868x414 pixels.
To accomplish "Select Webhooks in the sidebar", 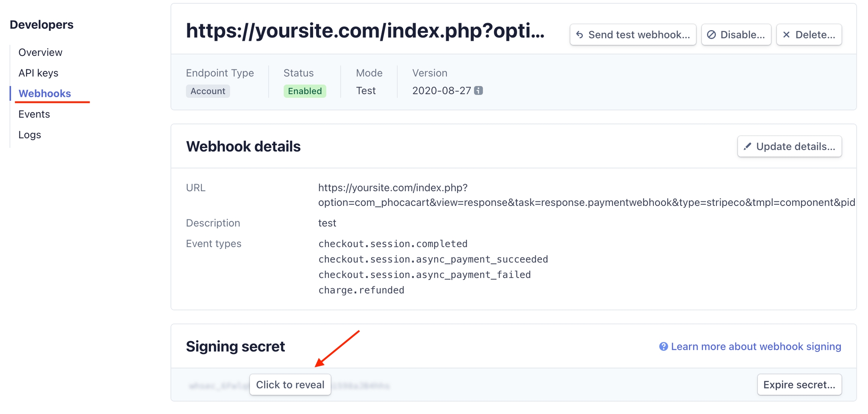I will (44, 94).
